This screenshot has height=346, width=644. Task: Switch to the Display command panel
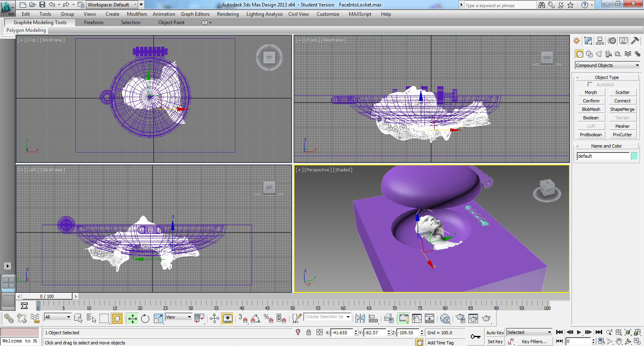pos(623,41)
